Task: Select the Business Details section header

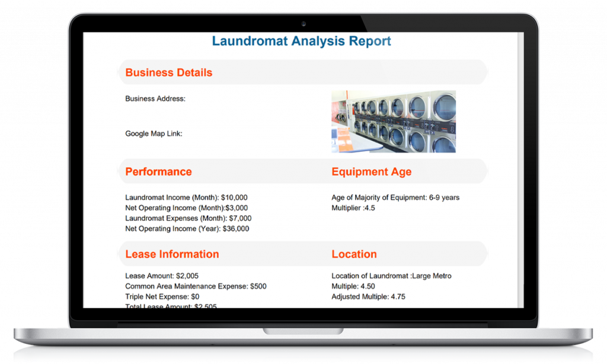Action: click(x=168, y=73)
